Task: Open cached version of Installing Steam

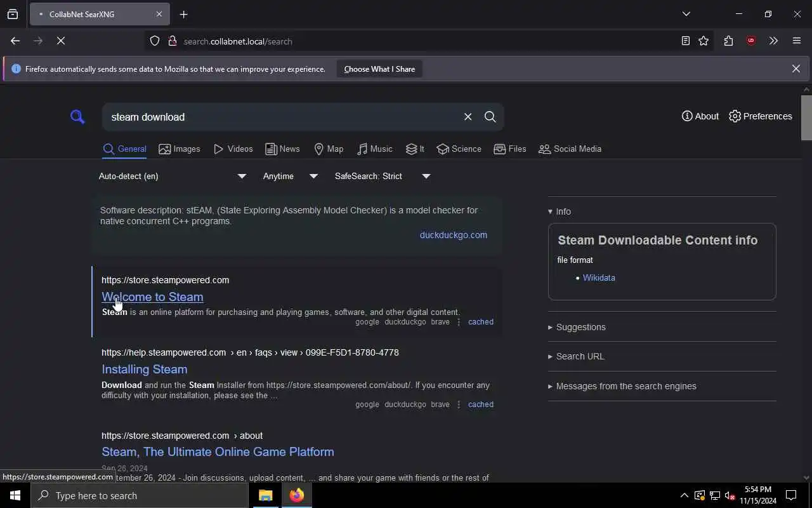Action: [481, 404]
